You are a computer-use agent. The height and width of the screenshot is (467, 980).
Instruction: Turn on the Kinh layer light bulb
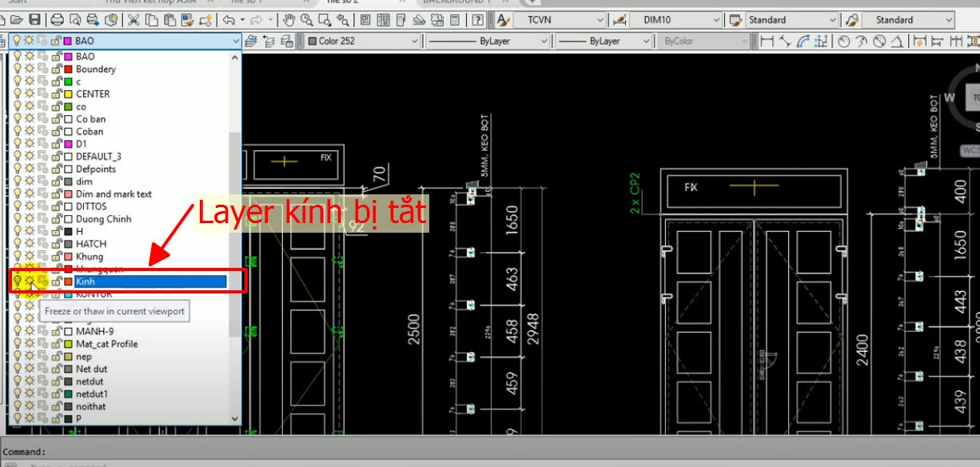[18, 281]
